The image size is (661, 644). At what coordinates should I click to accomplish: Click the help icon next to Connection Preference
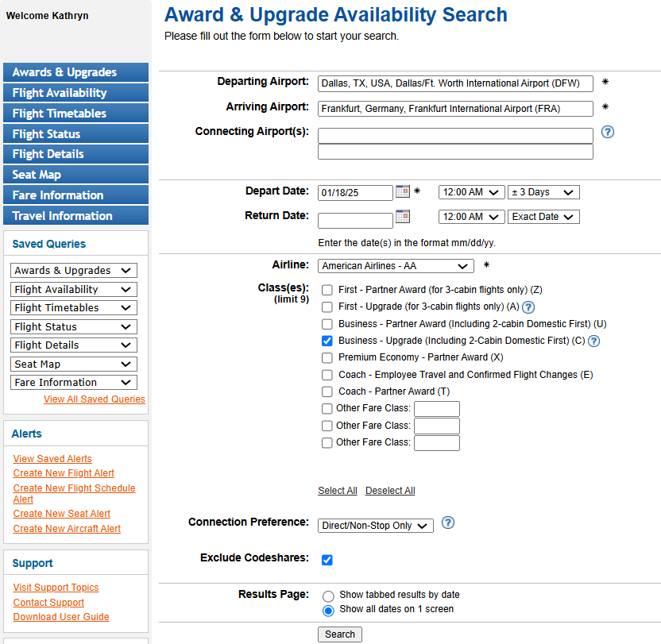tap(448, 523)
